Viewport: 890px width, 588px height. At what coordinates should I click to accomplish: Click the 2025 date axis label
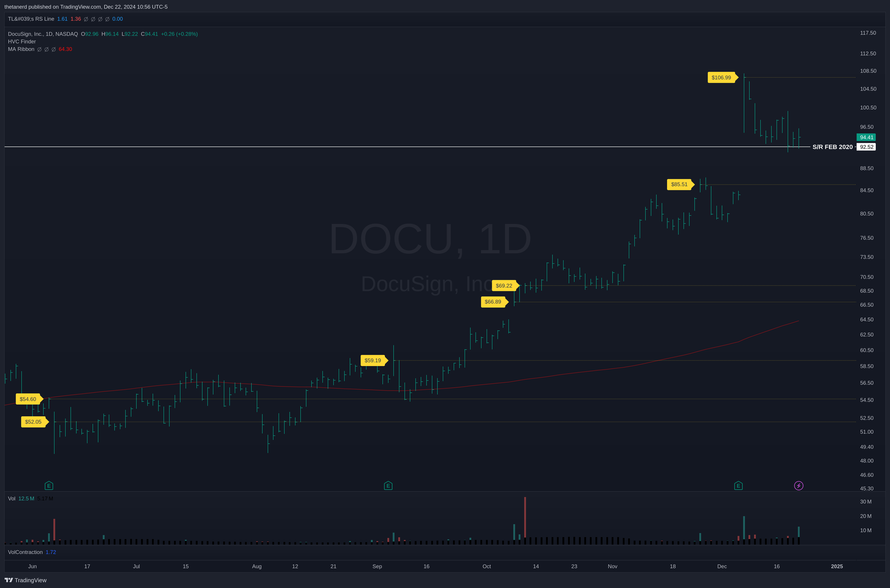pos(837,566)
